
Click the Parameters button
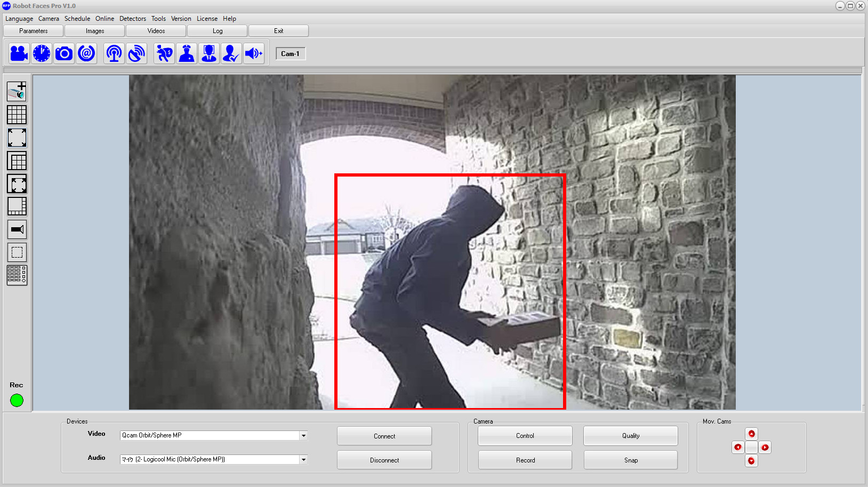coord(34,31)
